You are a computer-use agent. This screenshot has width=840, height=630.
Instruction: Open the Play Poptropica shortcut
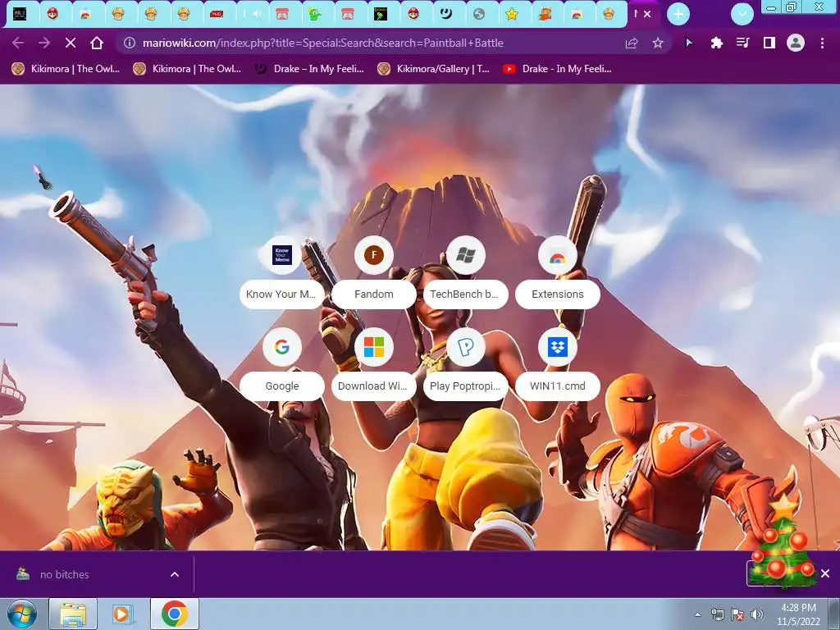[466, 364]
